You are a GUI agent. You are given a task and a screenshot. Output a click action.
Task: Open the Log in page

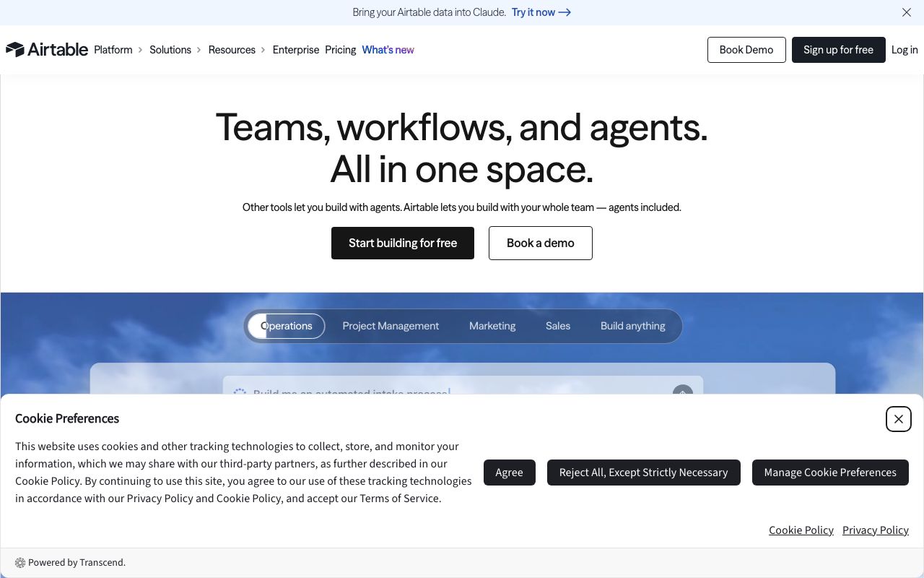click(905, 50)
